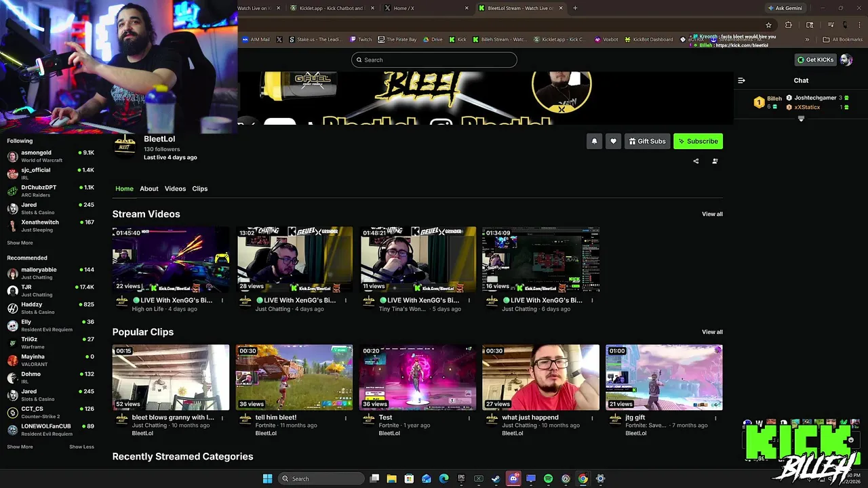
Task: Click the heart follow icon
Action: pos(613,141)
